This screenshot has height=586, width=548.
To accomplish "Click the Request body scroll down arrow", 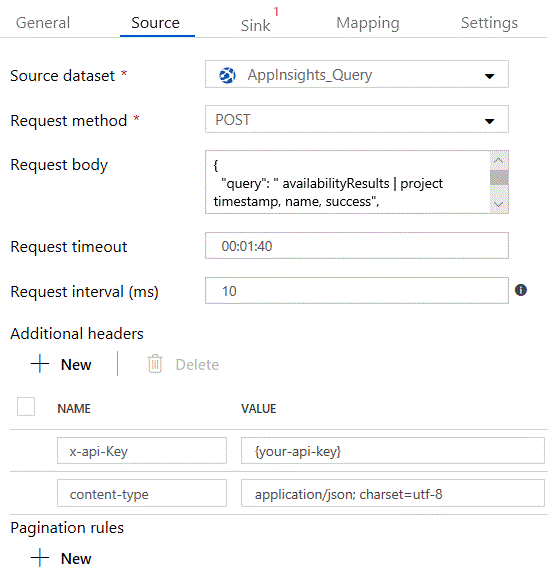I will pyautogui.click(x=499, y=204).
